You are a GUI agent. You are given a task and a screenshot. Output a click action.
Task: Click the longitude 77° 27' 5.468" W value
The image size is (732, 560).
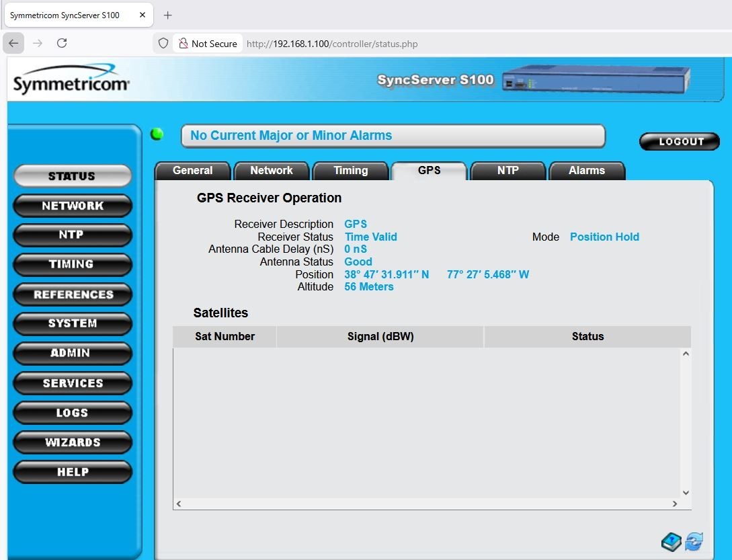pyautogui.click(x=488, y=274)
